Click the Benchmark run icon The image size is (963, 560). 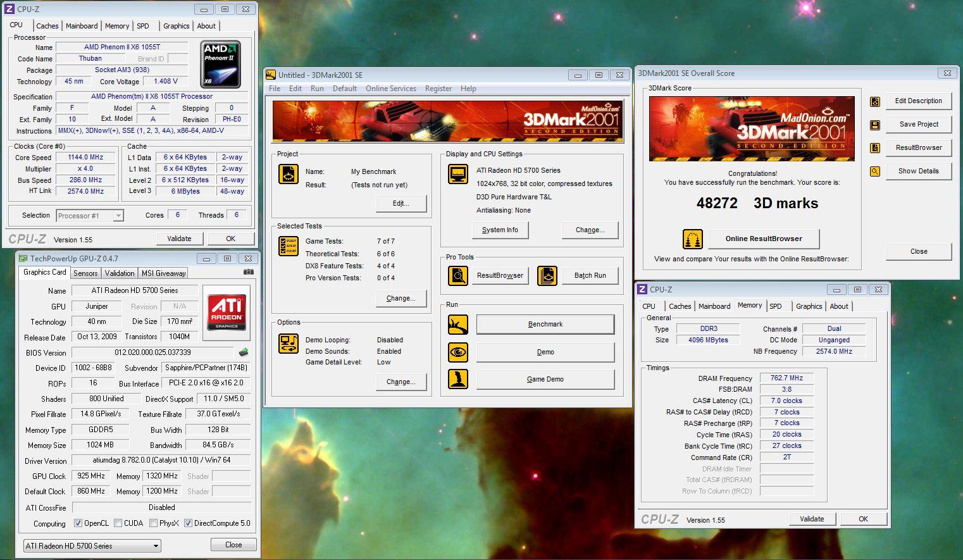458,325
